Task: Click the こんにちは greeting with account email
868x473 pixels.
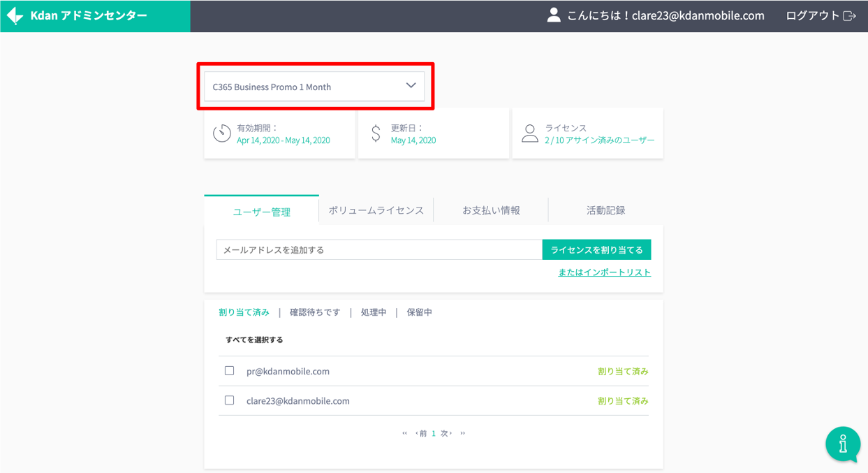Action: point(665,15)
